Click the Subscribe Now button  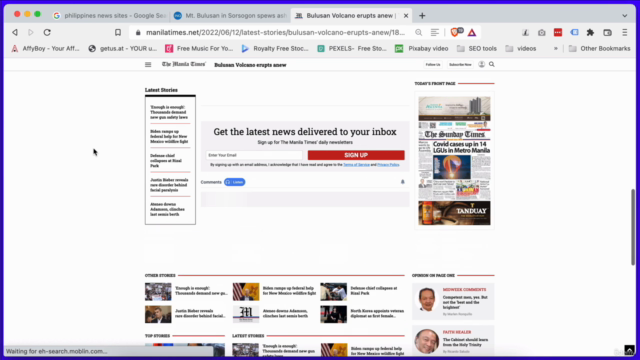pos(460,64)
